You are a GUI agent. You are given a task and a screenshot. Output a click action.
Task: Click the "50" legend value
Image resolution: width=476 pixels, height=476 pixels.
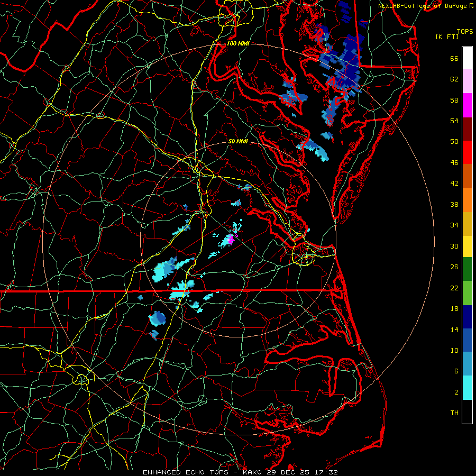(454, 142)
